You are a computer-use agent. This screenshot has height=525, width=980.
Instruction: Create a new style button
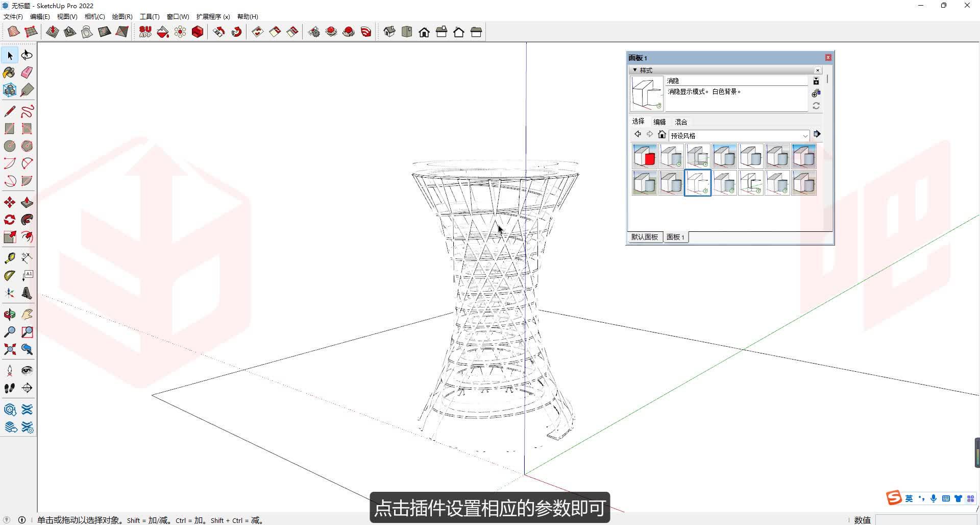(816, 93)
